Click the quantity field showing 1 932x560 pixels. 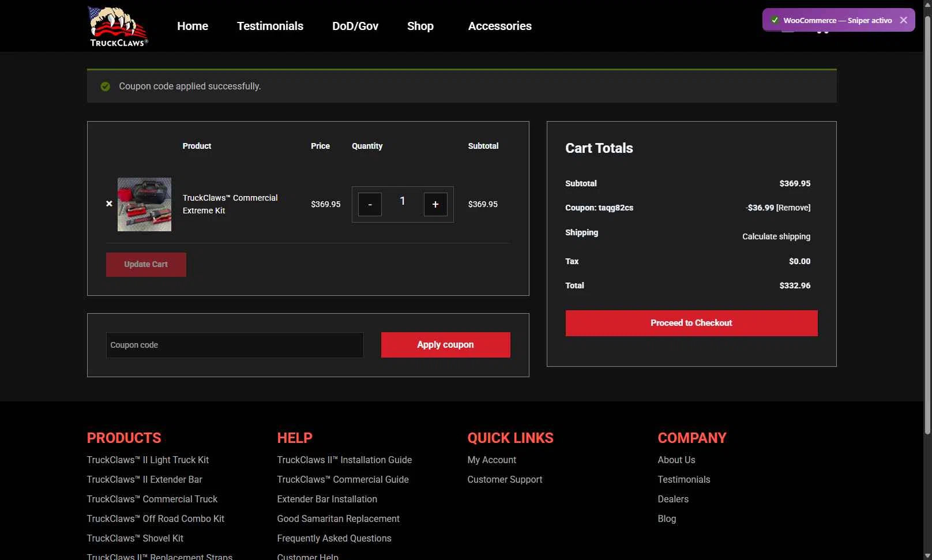click(x=403, y=201)
